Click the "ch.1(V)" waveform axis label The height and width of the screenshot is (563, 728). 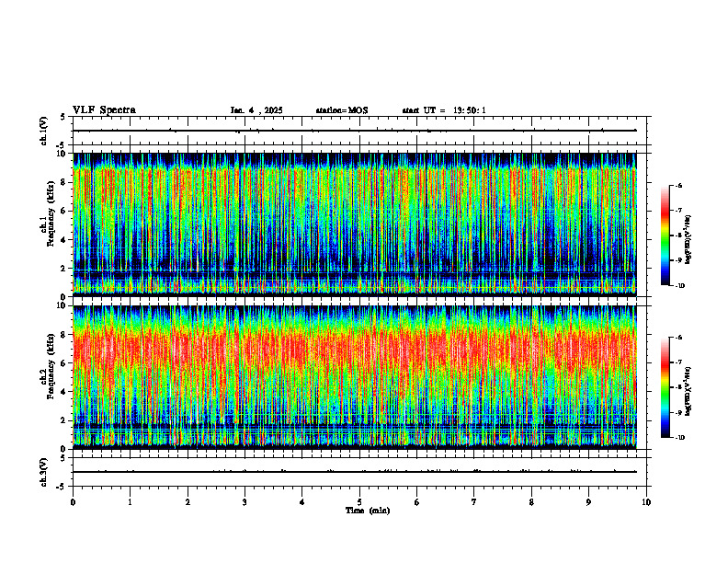[x=44, y=131]
